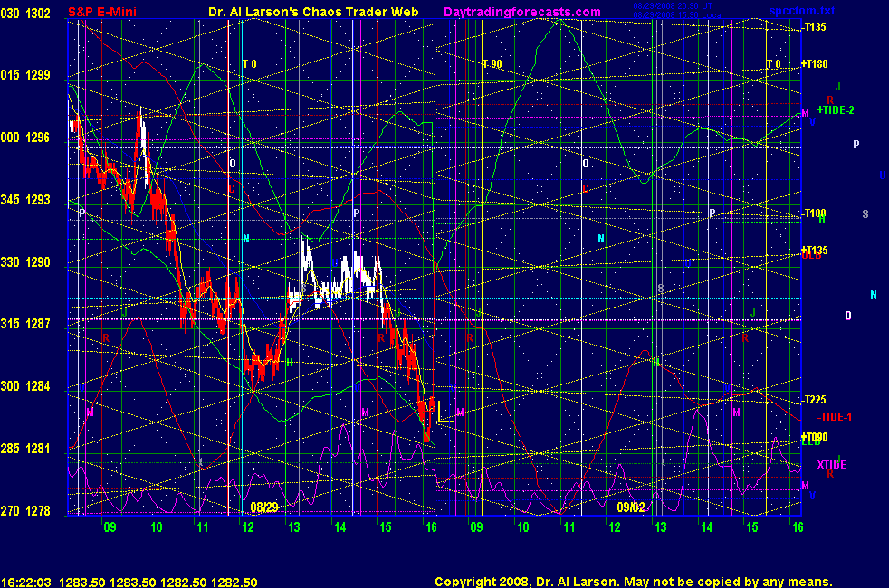Viewport: 889px width, 588px height.
Task: Click the '015 1299' price axis label
Action: 25,75
